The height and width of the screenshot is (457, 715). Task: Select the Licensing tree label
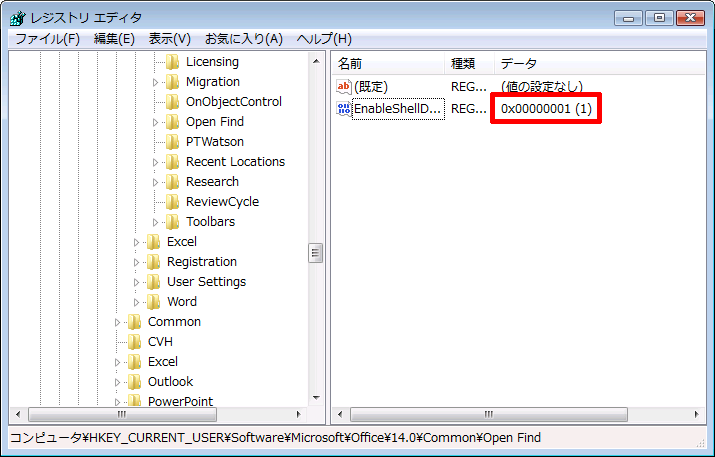click(x=212, y=62)
